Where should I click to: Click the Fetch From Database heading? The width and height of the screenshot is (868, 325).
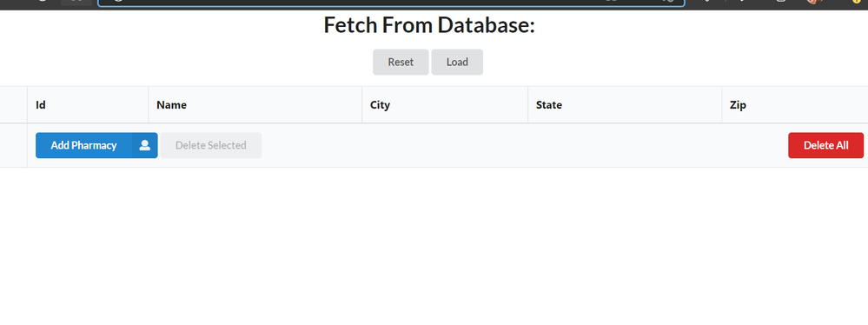[x=429, y=25]
